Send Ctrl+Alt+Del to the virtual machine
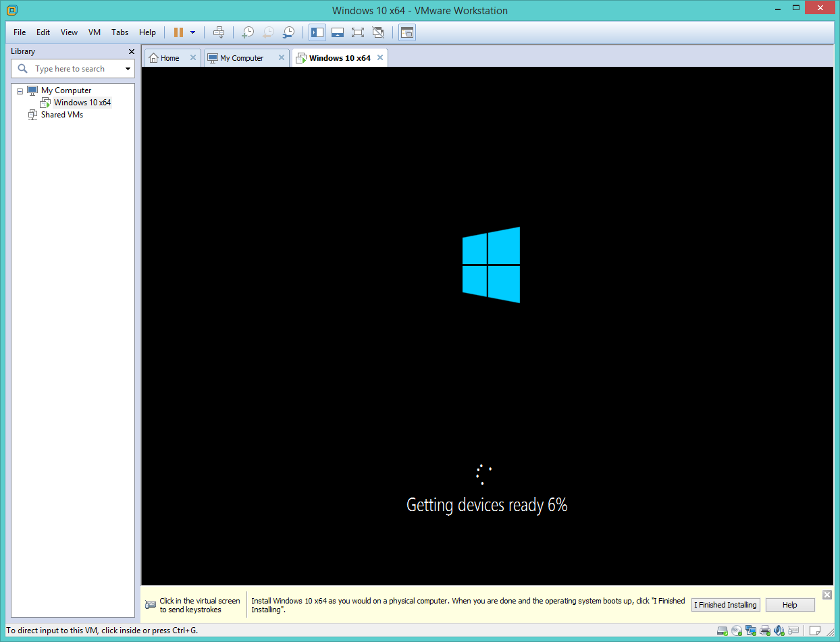This screenshot has height=642, width=840. pos(219,32)
